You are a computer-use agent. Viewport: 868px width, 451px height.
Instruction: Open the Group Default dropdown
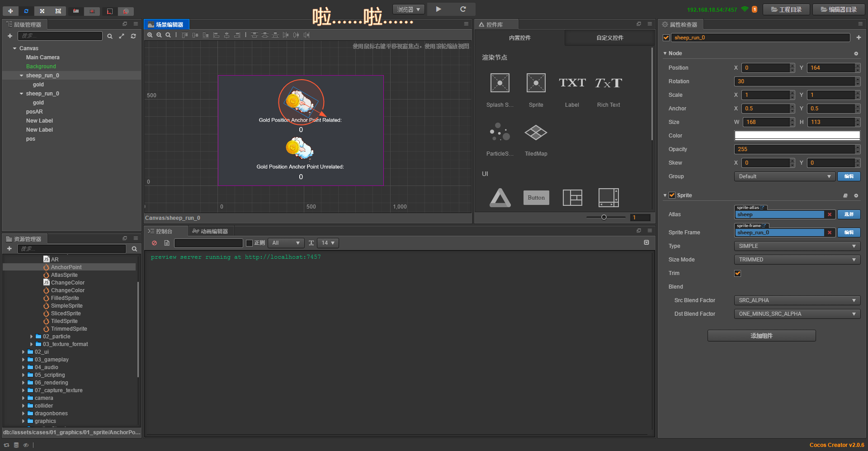(x=784, y=176)
